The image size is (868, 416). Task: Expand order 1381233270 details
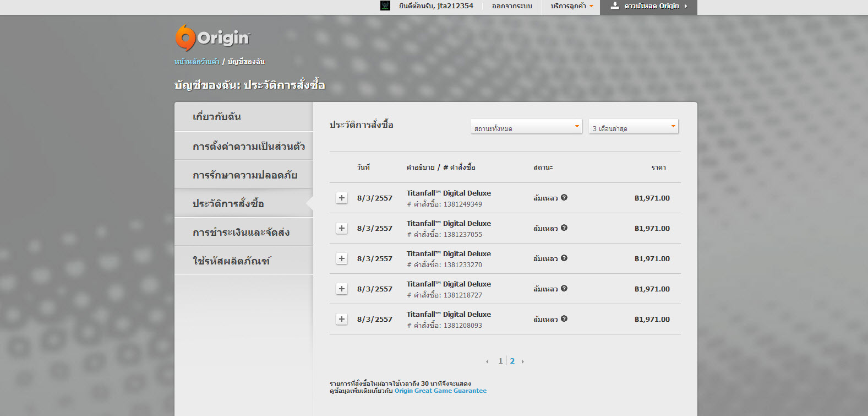click(x=342, y=258)
